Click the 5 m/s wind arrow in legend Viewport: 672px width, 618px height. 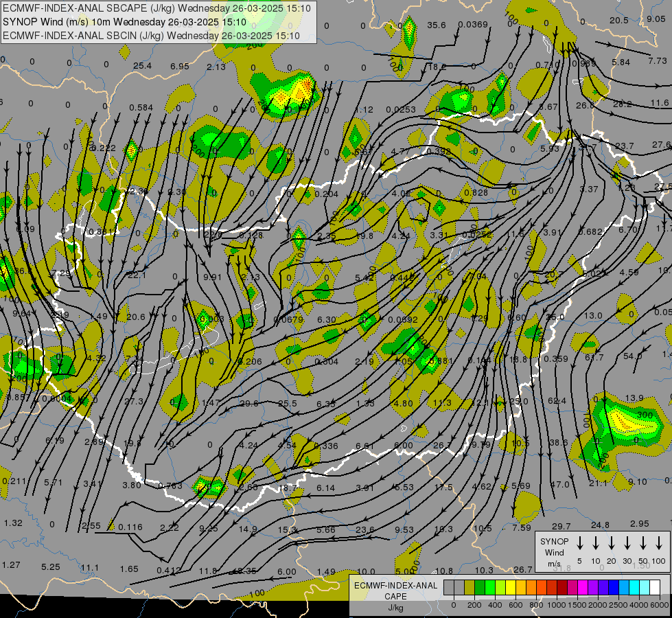click(x=579, y=543)
